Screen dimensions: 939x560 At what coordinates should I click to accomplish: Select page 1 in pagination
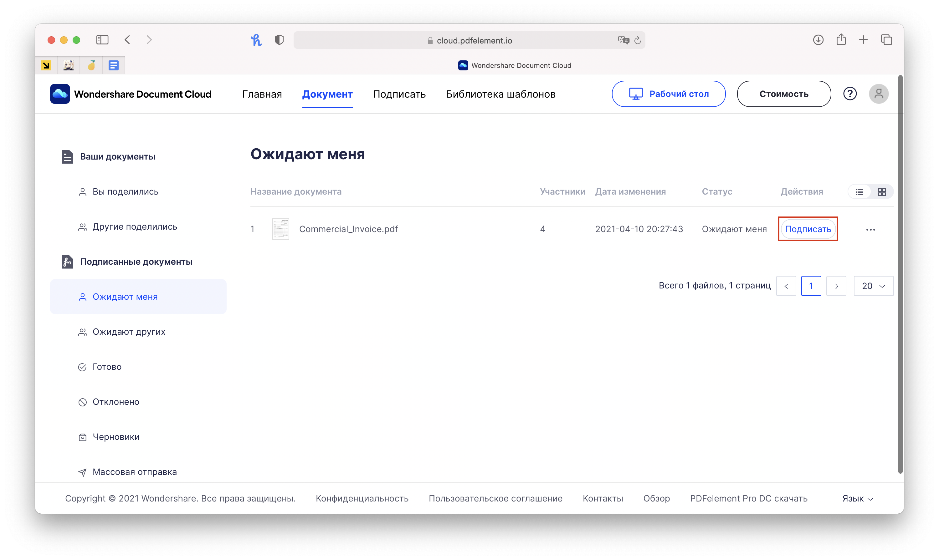tap(811, 286)
